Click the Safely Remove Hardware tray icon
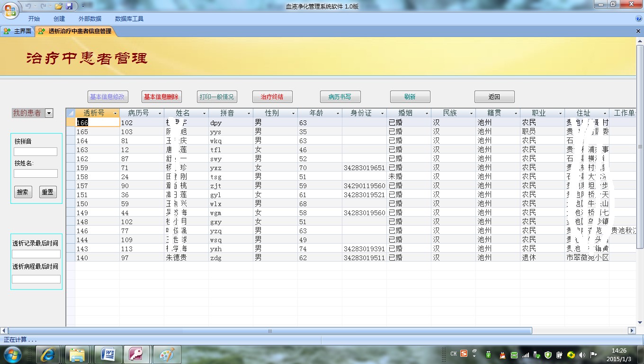The image size is (644, 364). [537, 355]
